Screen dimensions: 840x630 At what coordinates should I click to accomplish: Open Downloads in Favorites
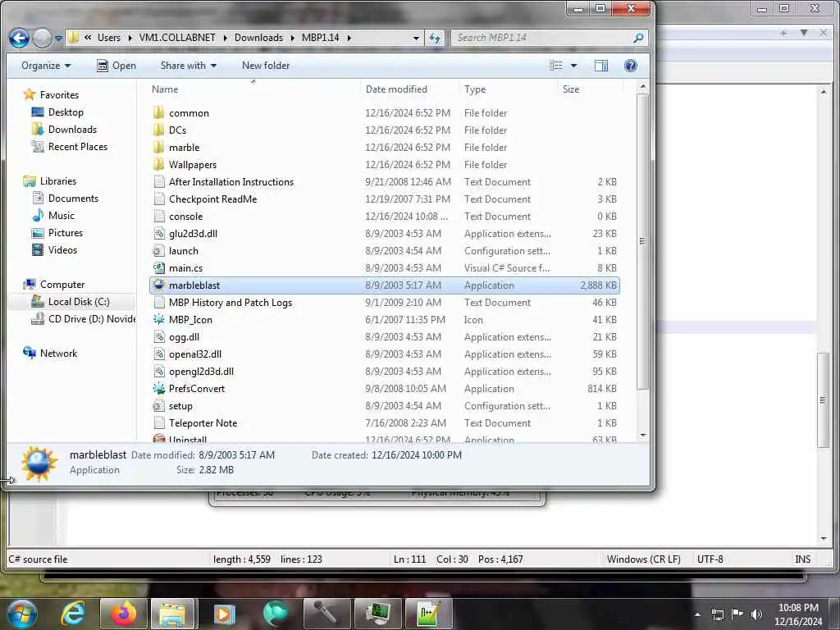[x=72, y=129]
